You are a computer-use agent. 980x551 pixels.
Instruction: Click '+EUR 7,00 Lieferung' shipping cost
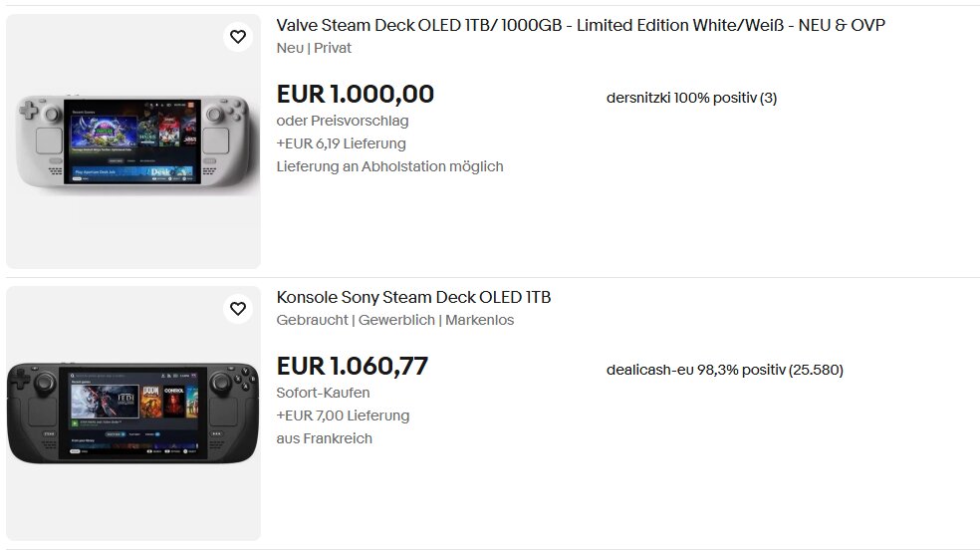tap(343, 415)
